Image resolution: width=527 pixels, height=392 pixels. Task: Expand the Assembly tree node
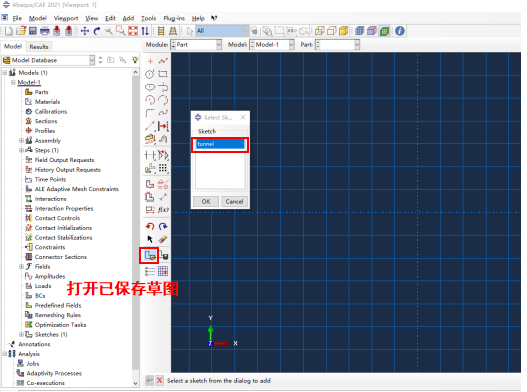click(21, 141)
